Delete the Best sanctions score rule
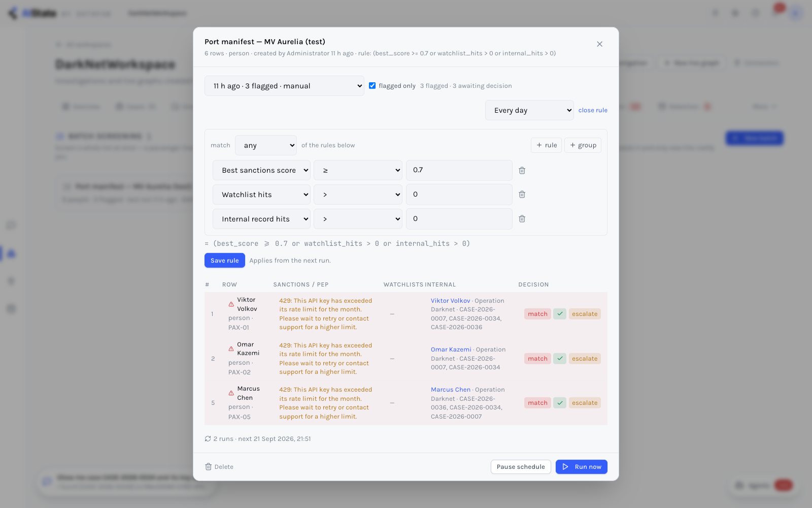Viewport: 812px width, 508px height. 522,170
